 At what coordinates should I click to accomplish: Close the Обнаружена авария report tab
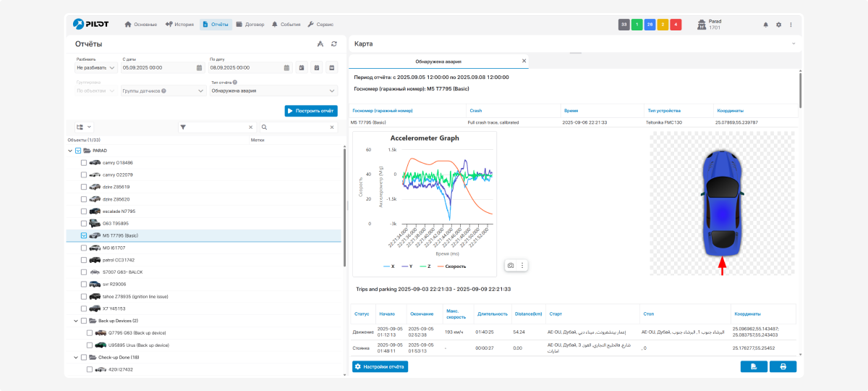[x=524, y=62]
